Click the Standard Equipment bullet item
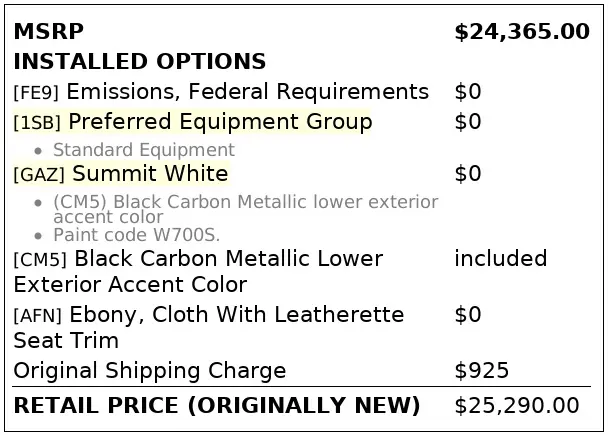Image resolution: width=609 pixels, height=435 pixels. pyautogui.click(x=143, y=150)
